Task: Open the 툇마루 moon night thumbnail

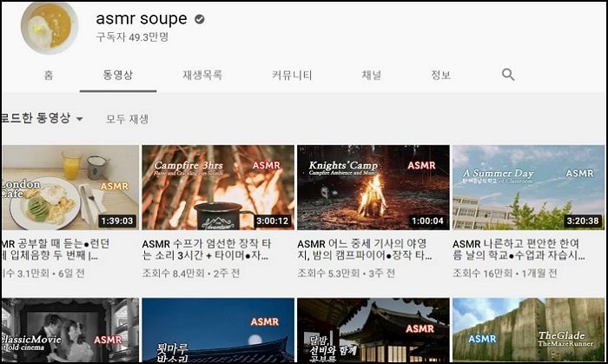Action: pyautogui.click(x=218, y=330)
